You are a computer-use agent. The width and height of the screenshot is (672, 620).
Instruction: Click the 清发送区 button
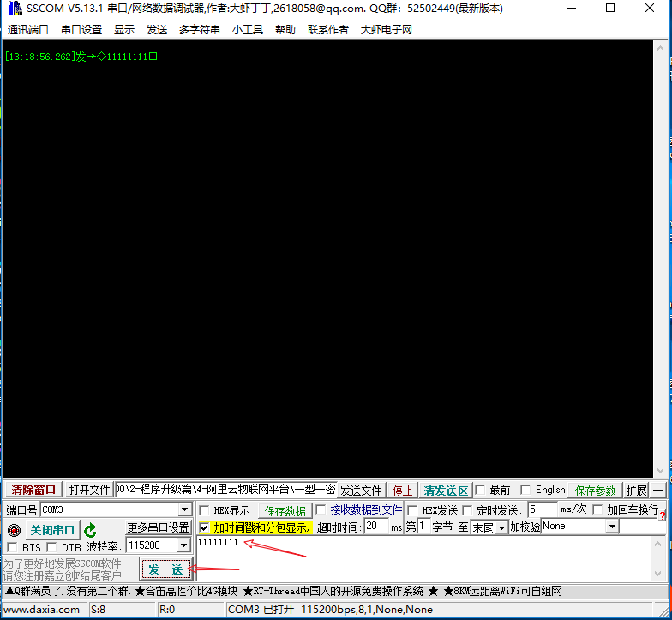click(x=446, y=491)
